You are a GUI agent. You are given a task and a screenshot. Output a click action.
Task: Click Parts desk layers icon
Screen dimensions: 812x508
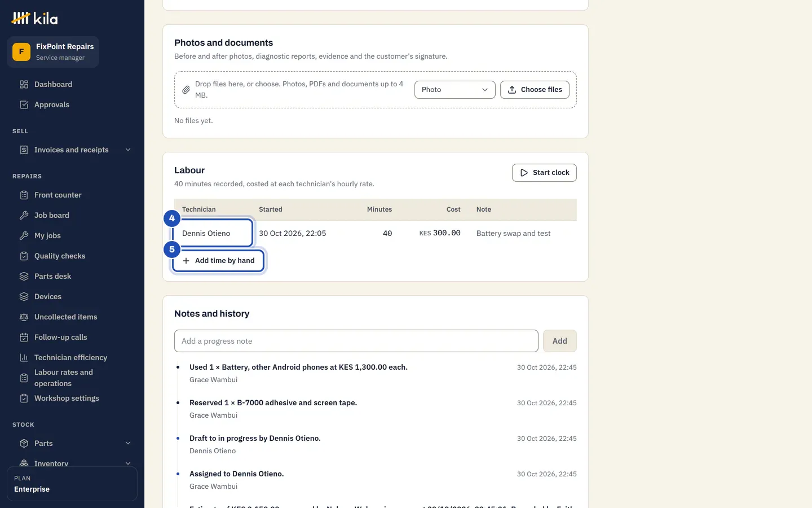[x=24, y=276]
